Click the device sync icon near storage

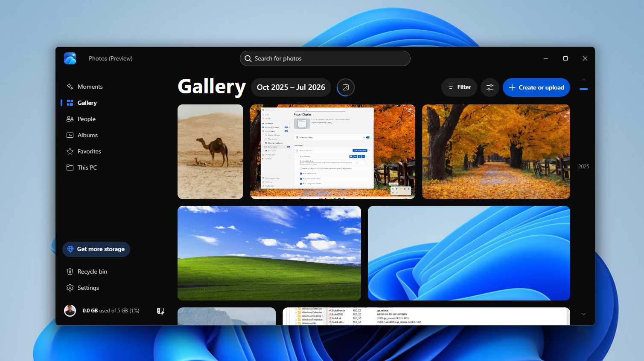tap(160, 311)
